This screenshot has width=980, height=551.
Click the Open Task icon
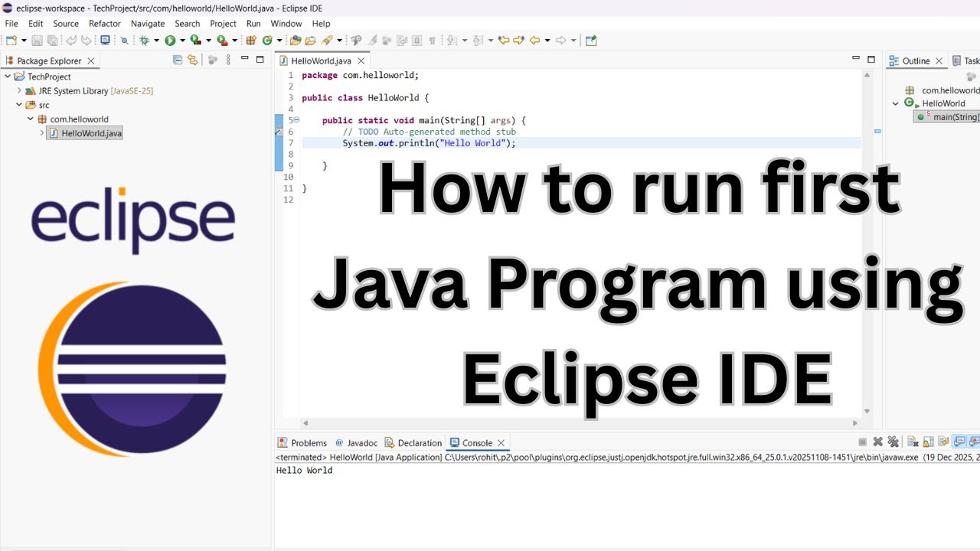(x=311, y=41)
